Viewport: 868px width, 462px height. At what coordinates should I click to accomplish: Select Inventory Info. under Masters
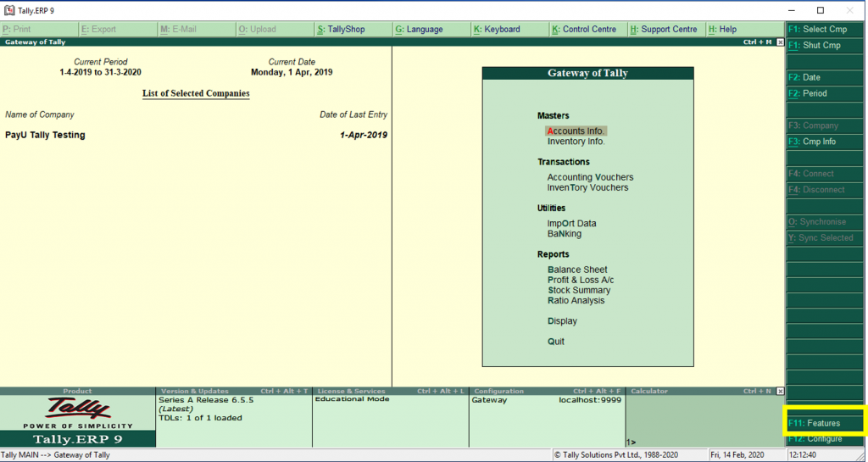(576, 142)
